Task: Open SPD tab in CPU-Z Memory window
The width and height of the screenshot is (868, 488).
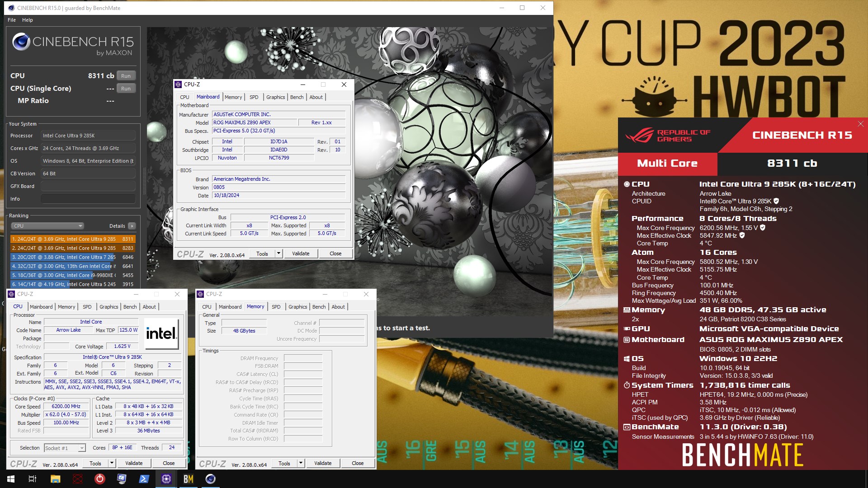Action: (276, 307)
